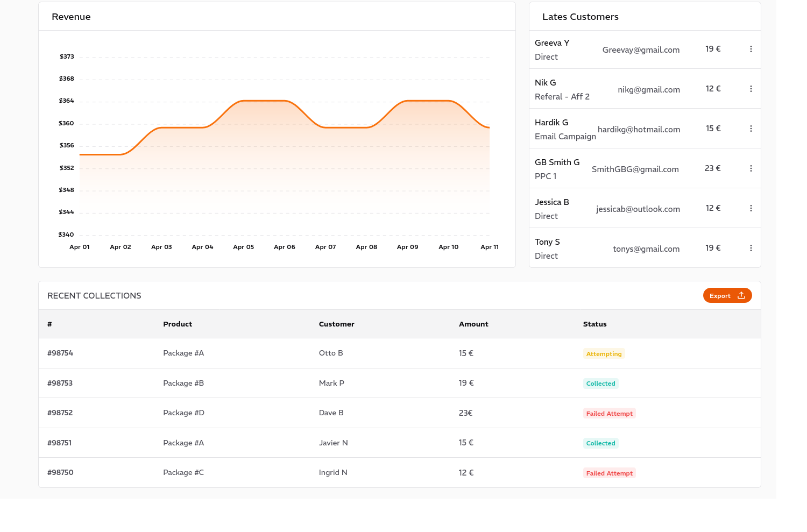The height and width of the screenshot is (532, 807).
Task: Click the upload icon in Export button
Action: pos(741,295)
